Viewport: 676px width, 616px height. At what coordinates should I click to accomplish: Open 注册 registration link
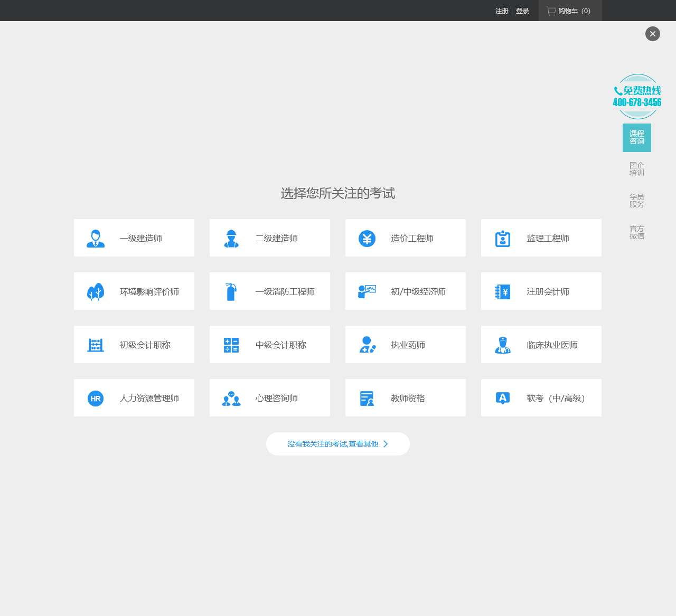(x=502, y=11)
